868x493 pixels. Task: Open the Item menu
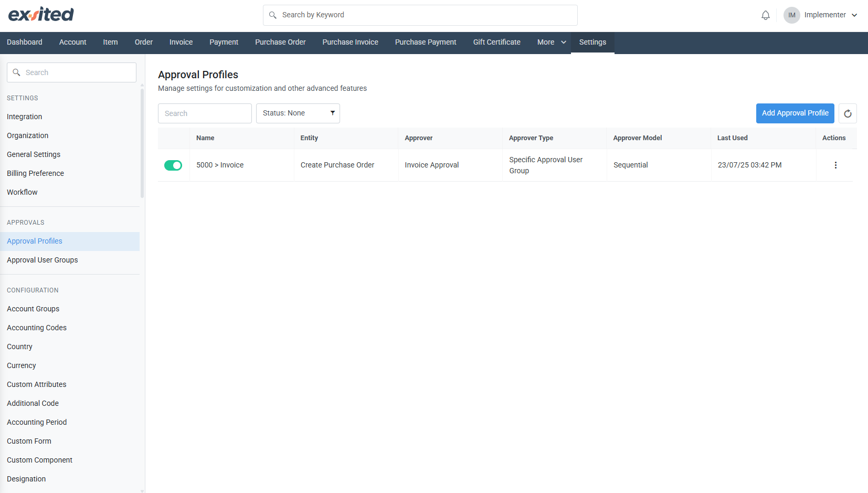tap(110, 43)
